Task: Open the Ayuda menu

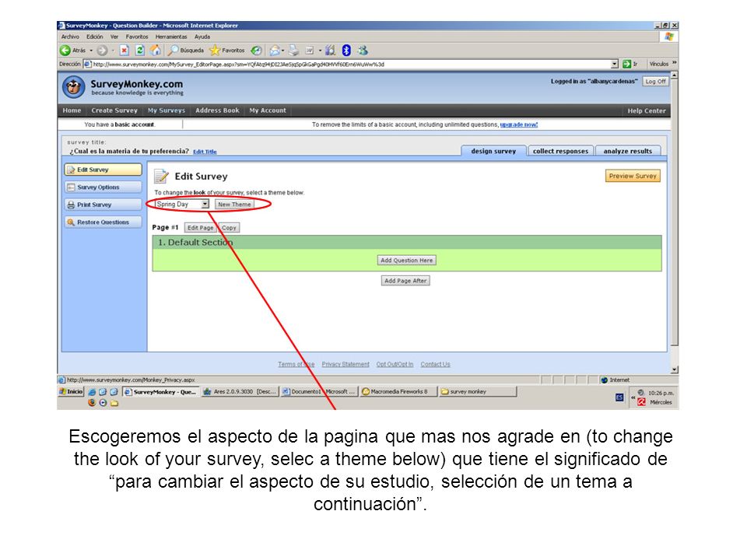Action: click(202, 37)
